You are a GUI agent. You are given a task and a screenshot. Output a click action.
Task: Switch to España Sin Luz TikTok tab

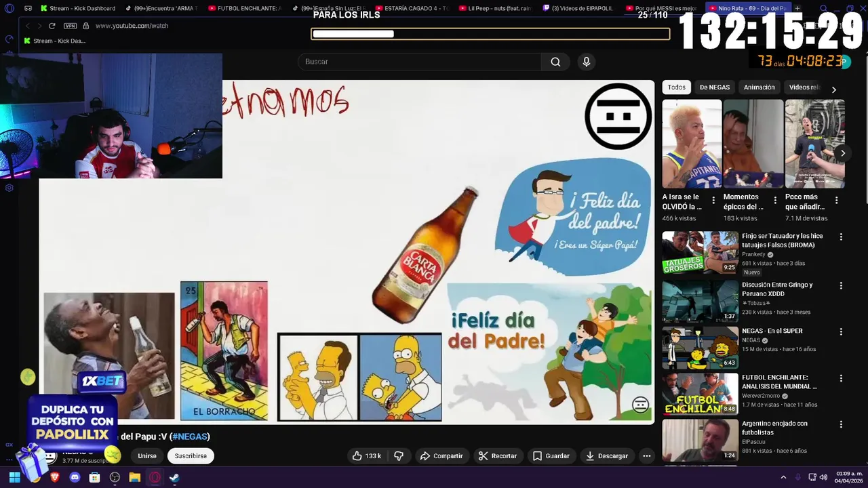click(328, 8)
